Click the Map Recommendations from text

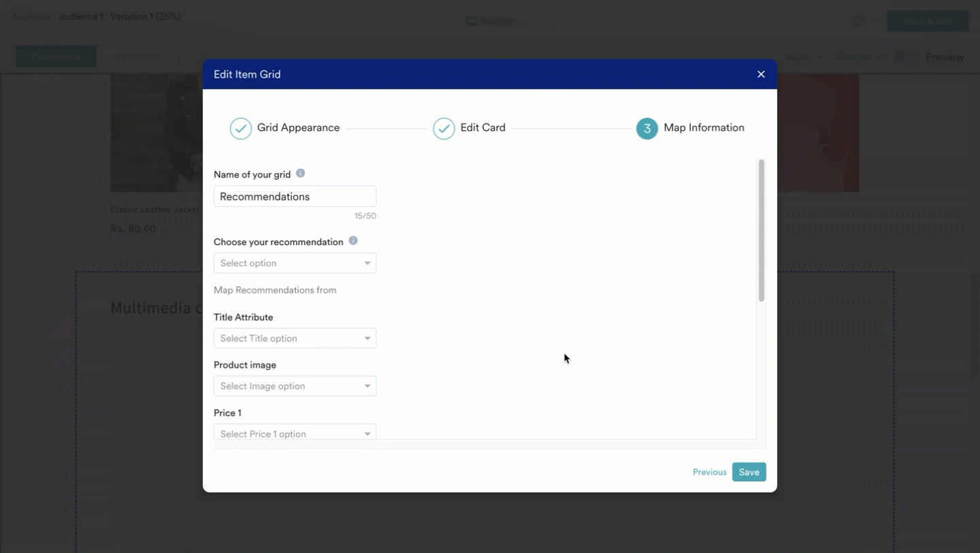pos(275,290)
